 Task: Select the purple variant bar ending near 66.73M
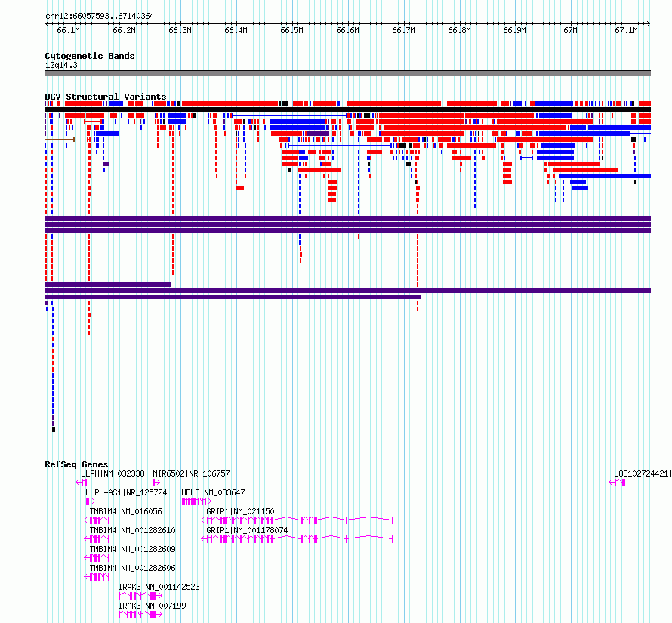[x=233, y=297]
